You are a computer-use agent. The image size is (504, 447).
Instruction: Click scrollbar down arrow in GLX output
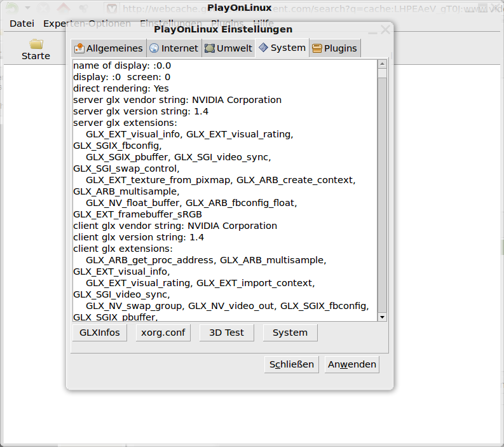coord(382,317)
